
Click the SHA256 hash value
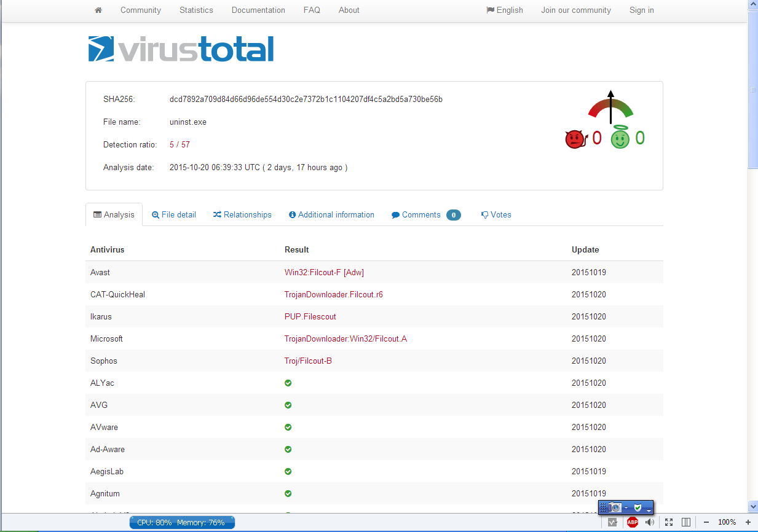[306, 99]
